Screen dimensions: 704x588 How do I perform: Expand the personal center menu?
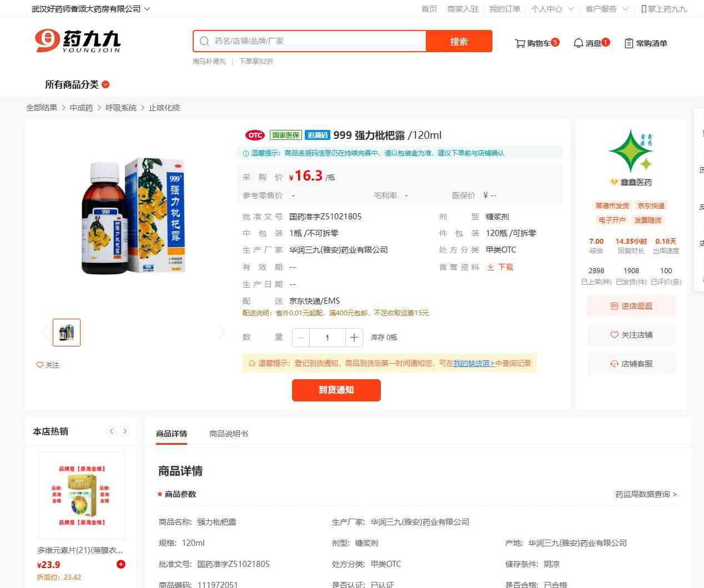[x=552, y=9]
